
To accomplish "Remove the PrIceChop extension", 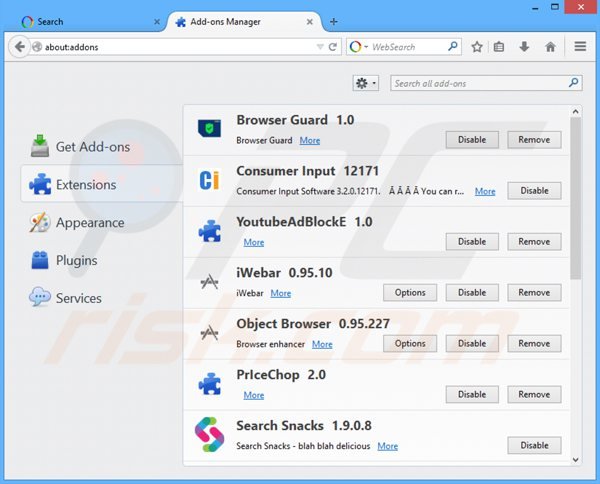I will [534, 394].
